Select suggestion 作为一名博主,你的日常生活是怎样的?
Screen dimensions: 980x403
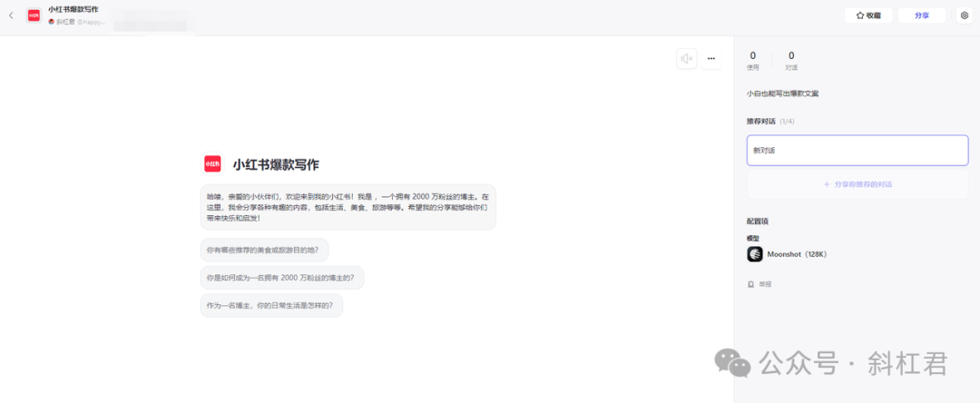pos(272,306)
